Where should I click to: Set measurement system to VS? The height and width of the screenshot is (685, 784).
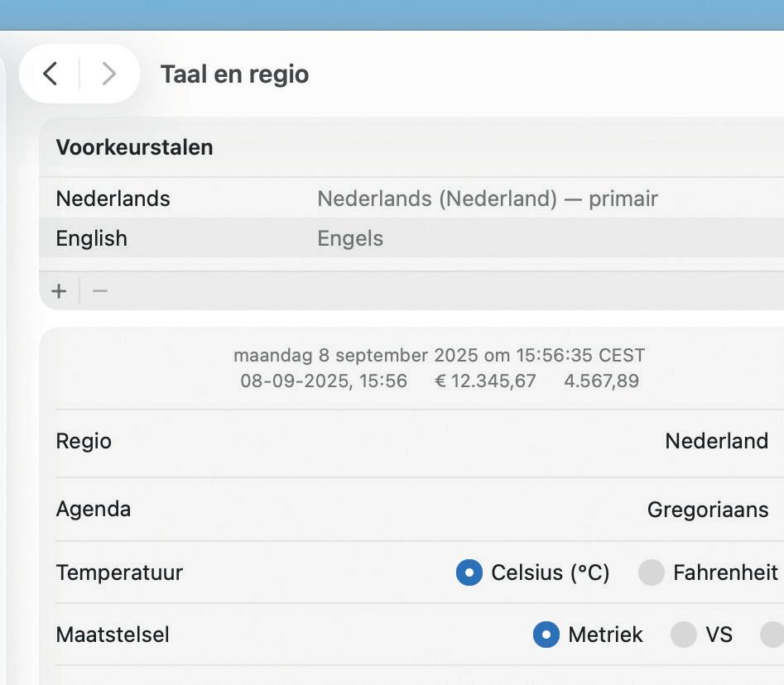pyautogui.click(x=684, y=635)
